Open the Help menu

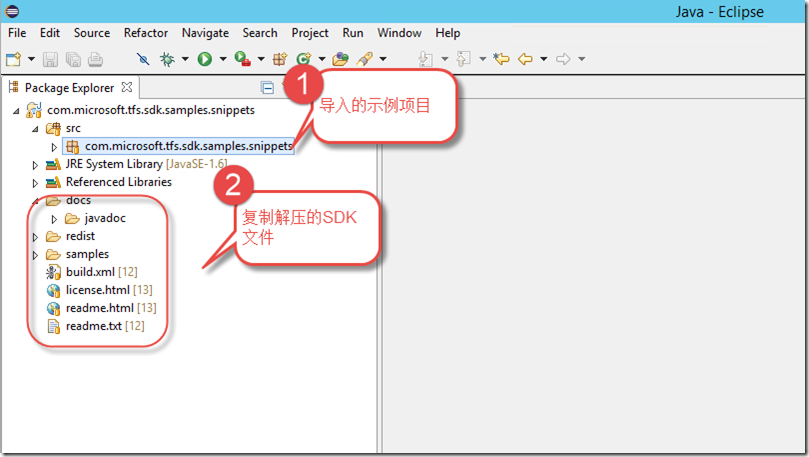click(448, 33)
